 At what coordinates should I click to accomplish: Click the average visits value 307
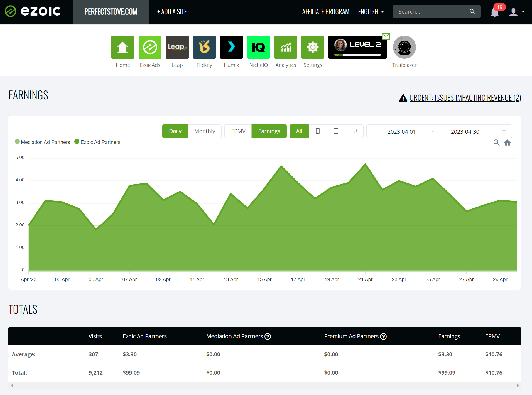tap(93, 354)
